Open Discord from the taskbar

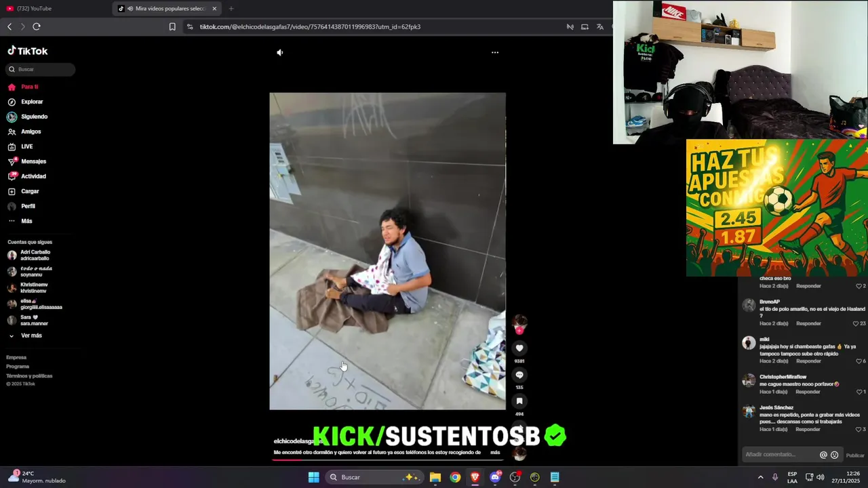click(495, 477)
